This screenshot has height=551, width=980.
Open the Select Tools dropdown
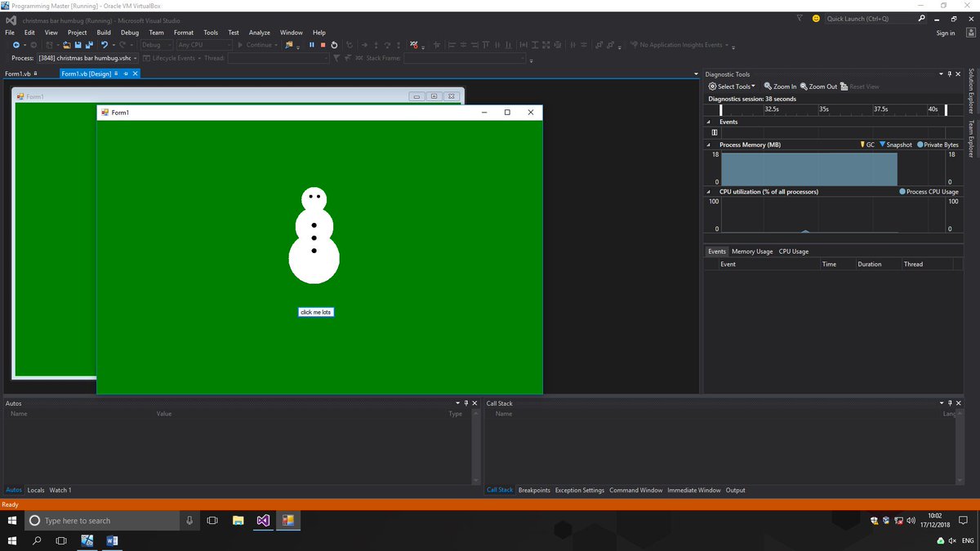coord(731,87)
